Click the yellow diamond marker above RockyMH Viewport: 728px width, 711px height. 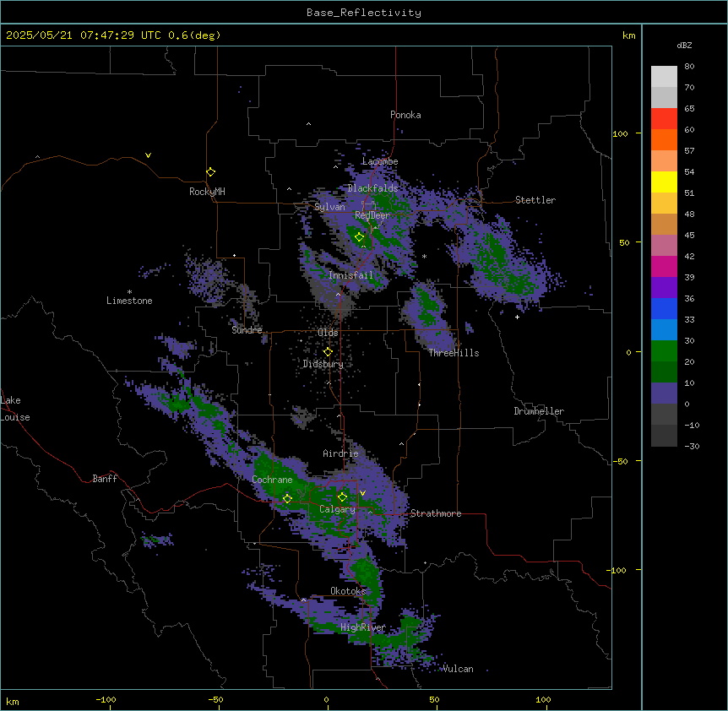tap(210, 171)
